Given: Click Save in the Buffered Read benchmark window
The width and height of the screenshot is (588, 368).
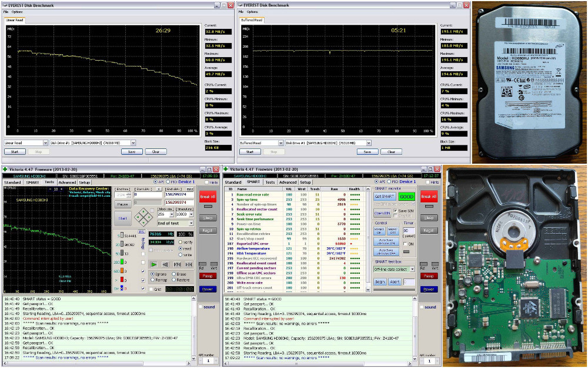Looking at the screenshot, I should [367, 151].
